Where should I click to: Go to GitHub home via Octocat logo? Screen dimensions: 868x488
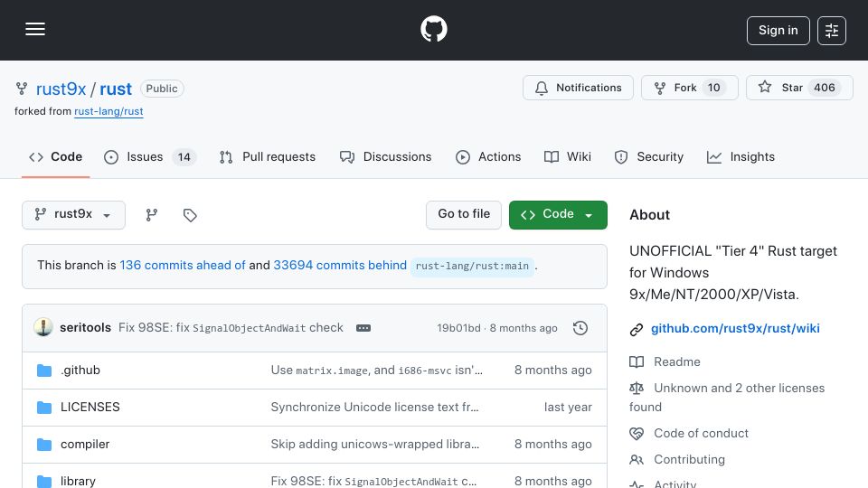[433, 29]
